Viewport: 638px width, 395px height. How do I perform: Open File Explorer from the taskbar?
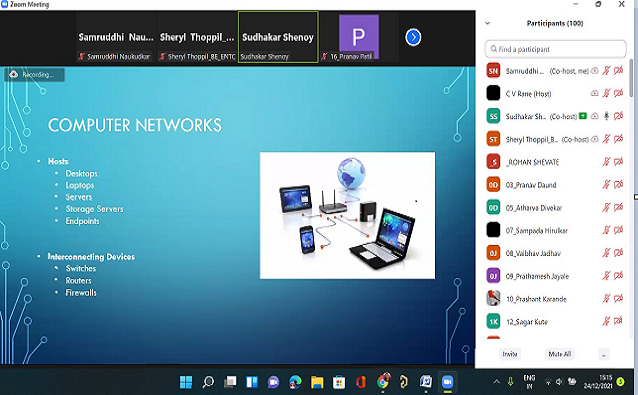click(317, 382)
